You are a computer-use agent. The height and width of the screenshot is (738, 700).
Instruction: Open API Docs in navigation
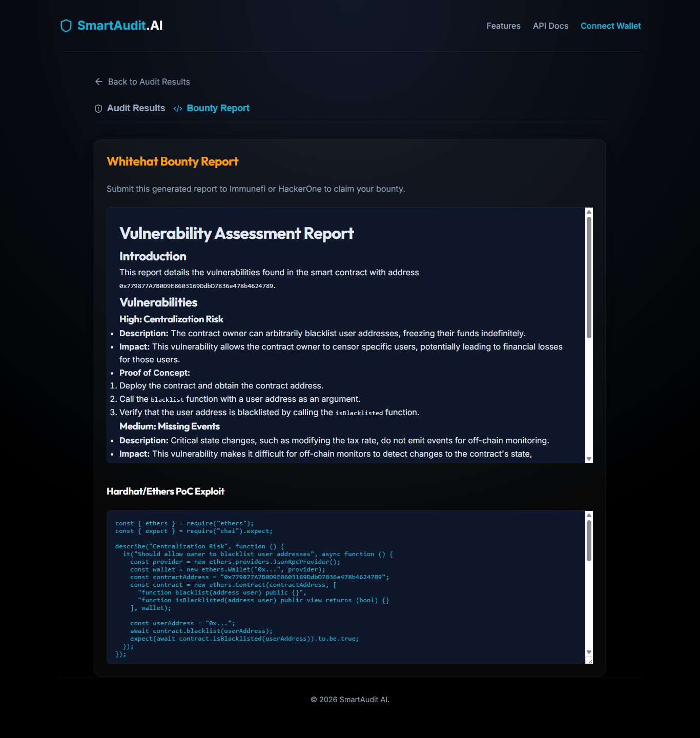(550, 26)
